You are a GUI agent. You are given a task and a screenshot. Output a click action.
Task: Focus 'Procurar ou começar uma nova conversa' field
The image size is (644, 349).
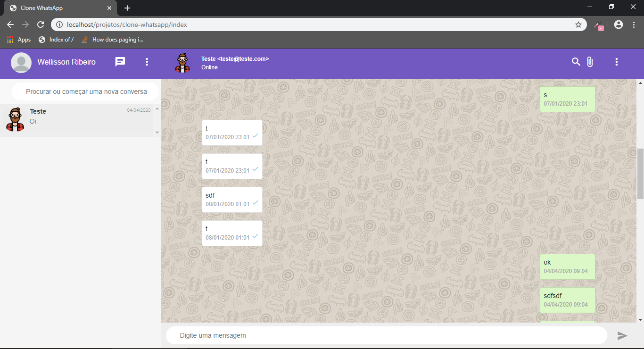point(85,91)
